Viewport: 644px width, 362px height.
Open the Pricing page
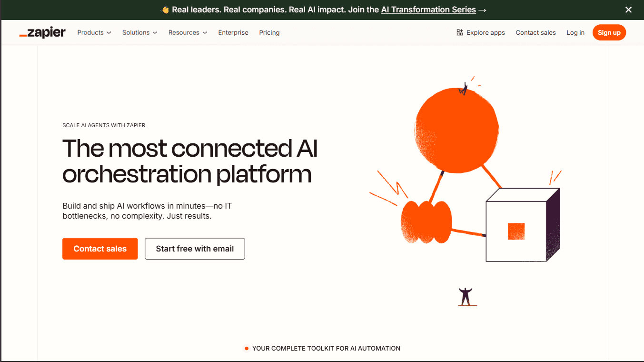(x=269, y=32)
